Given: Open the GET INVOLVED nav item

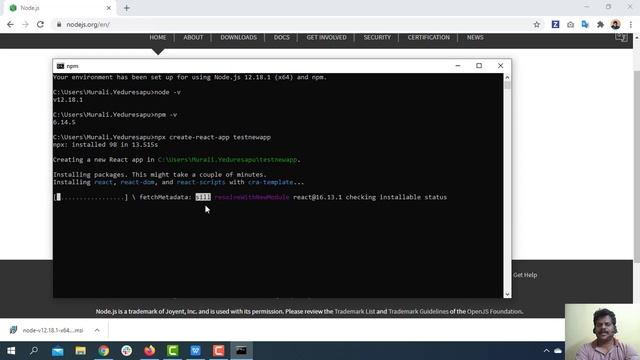Looking at the screenshot, I should click(x=327, y=37).
